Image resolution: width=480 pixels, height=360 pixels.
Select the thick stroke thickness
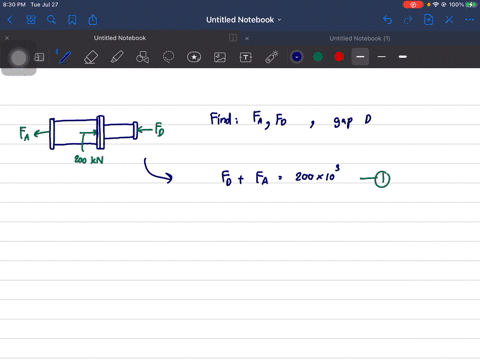(x=403, y=57)
